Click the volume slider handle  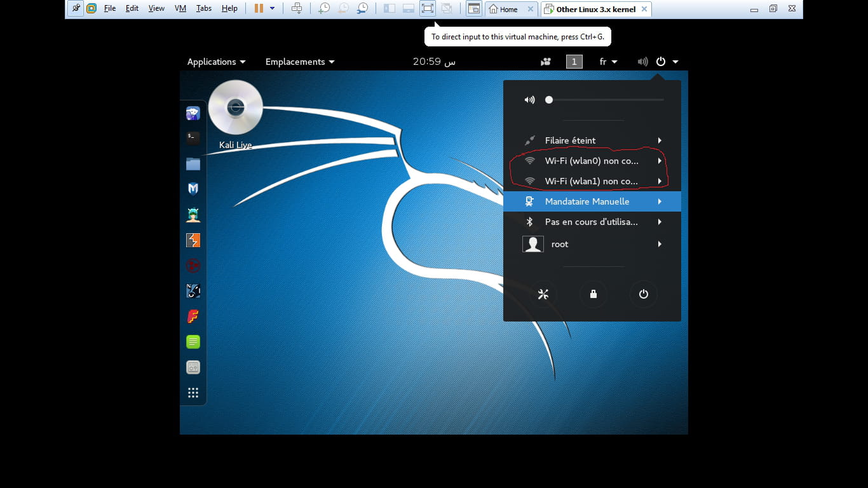coord(549,100)
